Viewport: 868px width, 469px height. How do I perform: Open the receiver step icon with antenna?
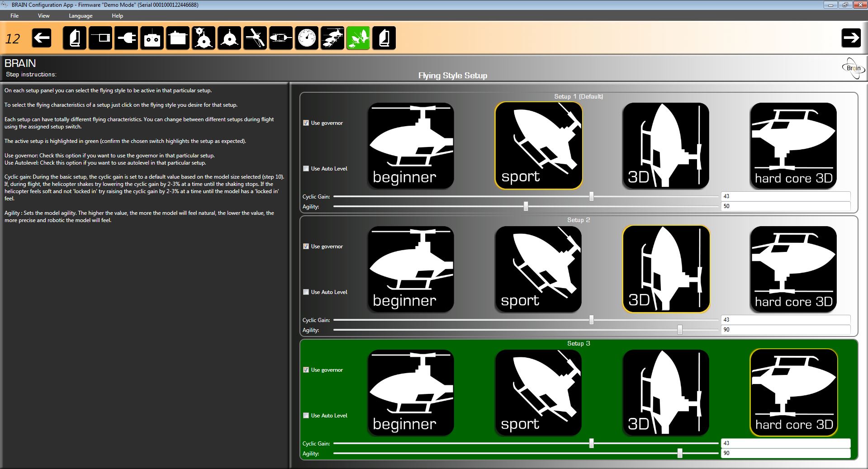tap(100, 38)
